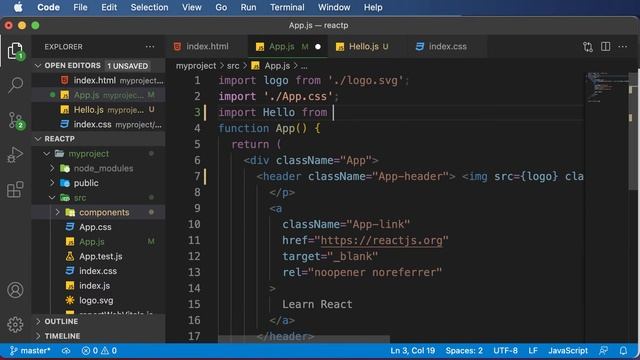640x360 pixels.
Task: Open the Selection menu
Action: click(x=149, y=7)
